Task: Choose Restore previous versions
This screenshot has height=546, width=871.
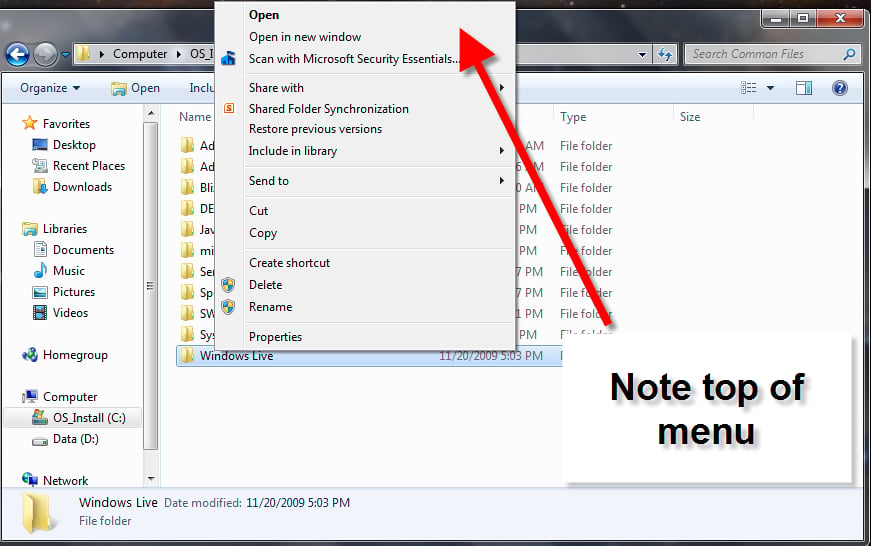Action: [x=315, y=129]
